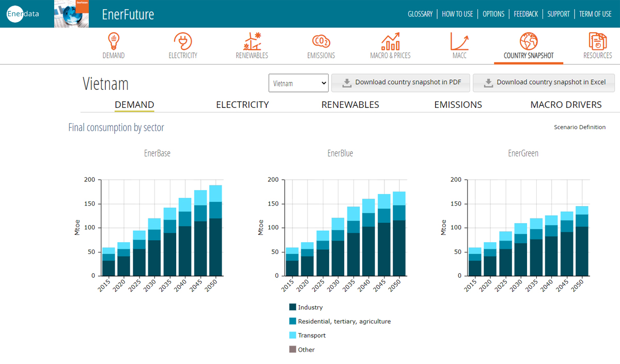620x364 pixels.
Task: Click the Country Snapshot globe icon
Action: click(x=528, y=41)
